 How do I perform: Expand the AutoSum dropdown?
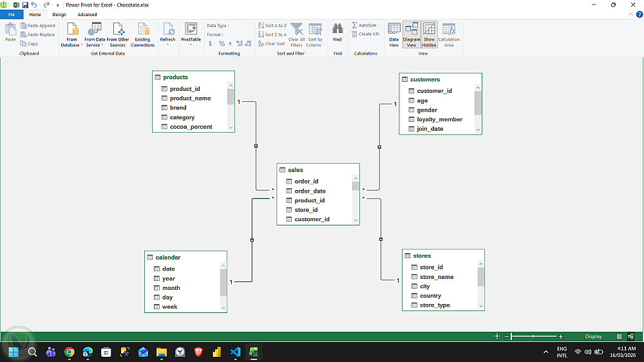(x=379, y=26)
